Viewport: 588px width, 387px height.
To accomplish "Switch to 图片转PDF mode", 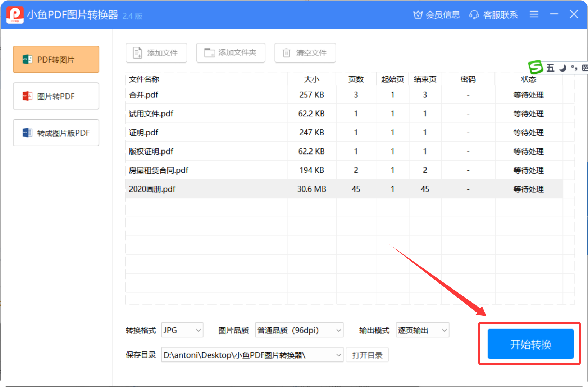I will pos(56,96).
